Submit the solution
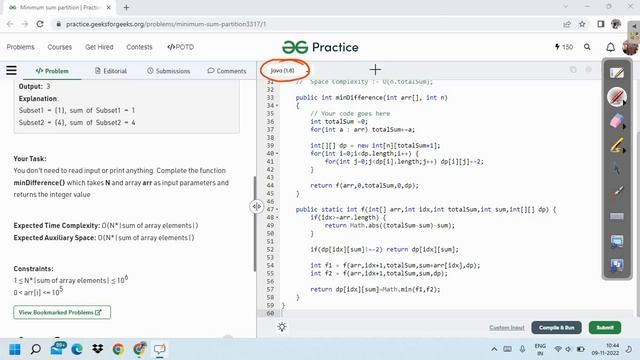The width and height of the screenshot is (640, 360). pyautogui.click(x=605, y=327)
